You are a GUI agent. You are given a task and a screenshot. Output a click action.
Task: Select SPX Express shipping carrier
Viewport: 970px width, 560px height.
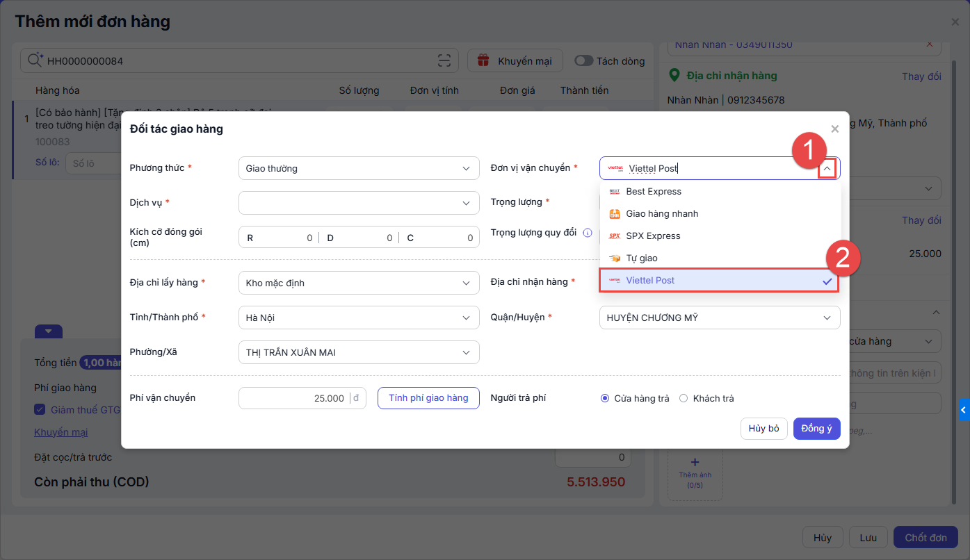(x=653, y=236)
